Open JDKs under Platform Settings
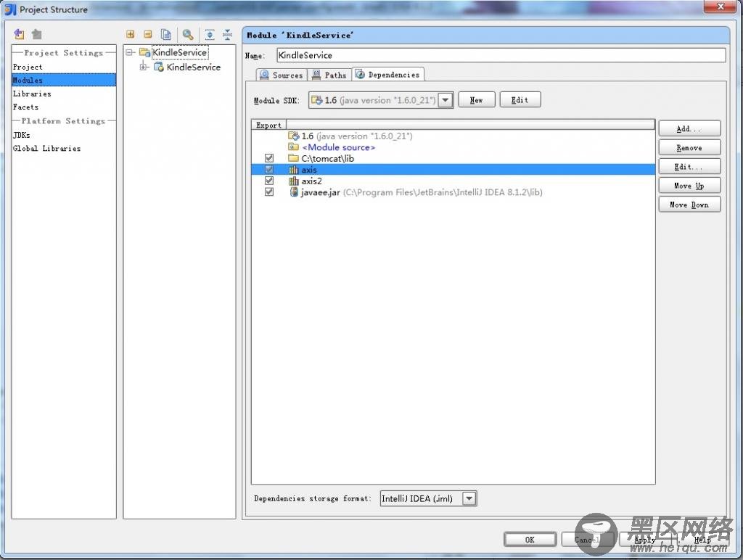743x560 pixels. tap(64, 135)
